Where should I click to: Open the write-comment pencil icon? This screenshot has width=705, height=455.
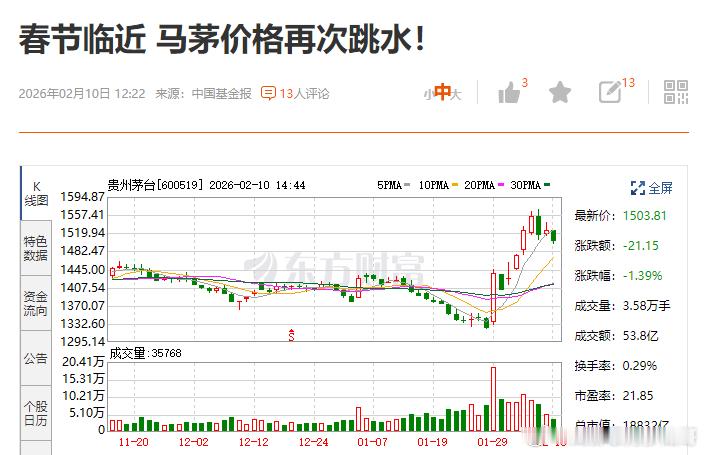[610, 92]
